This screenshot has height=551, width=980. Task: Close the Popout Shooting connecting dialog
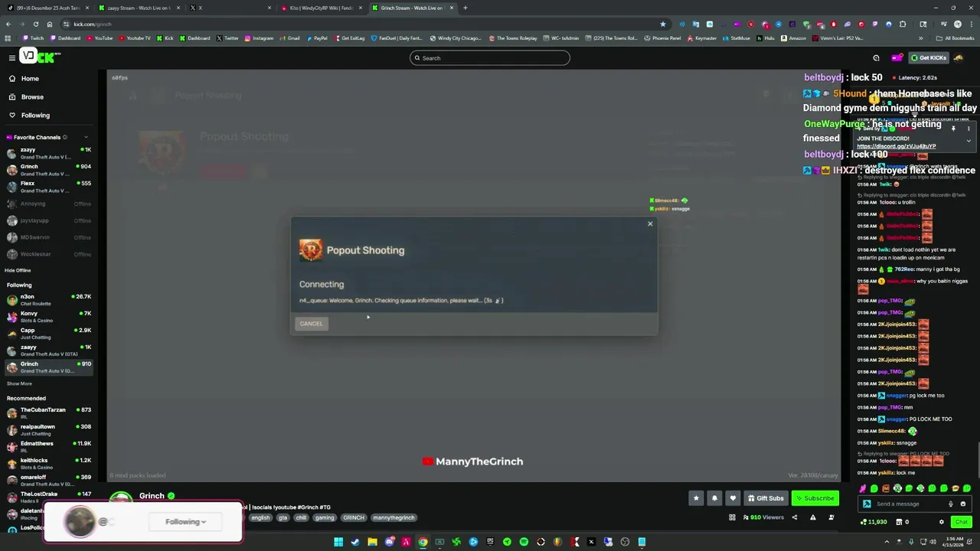[x=650, y=223]
